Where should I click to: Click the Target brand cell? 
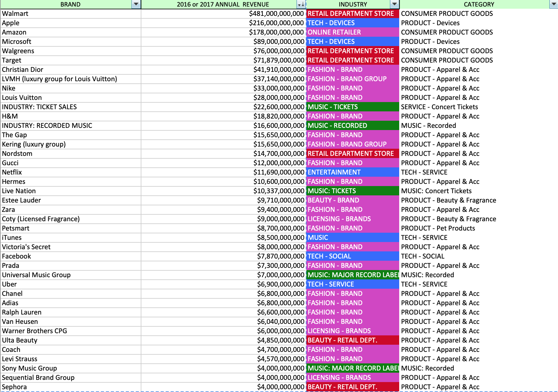[x=71, y=60]
